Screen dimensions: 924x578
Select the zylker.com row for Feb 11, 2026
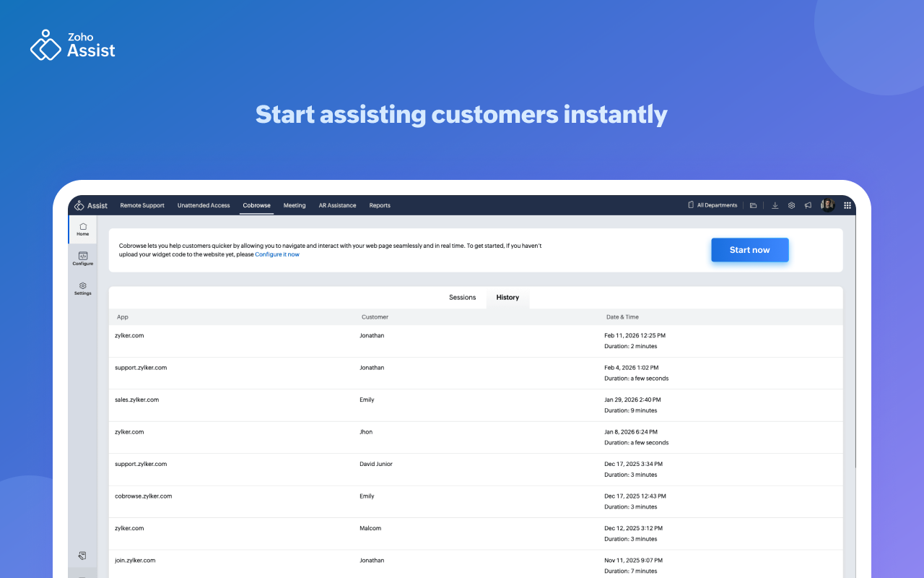tap(476, 341)
